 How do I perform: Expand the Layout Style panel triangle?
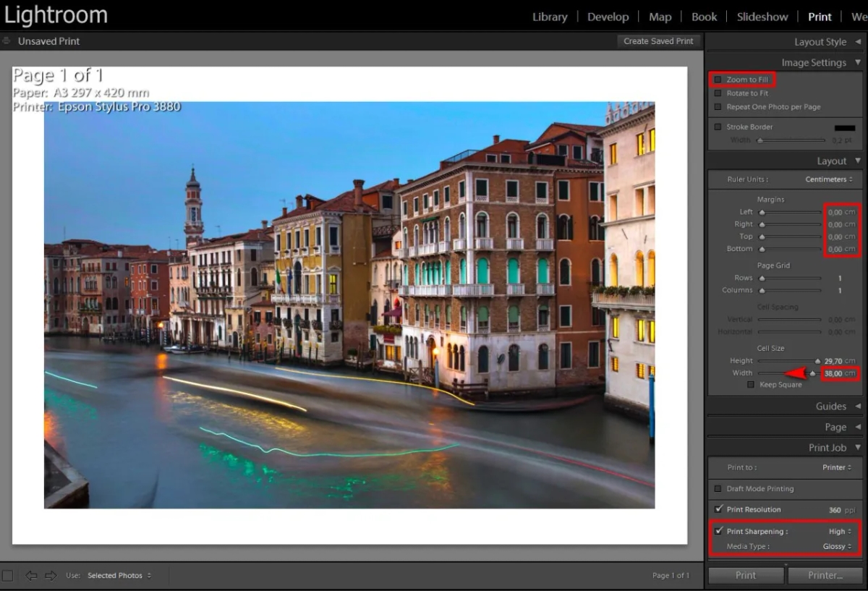[x=858, y=42]
